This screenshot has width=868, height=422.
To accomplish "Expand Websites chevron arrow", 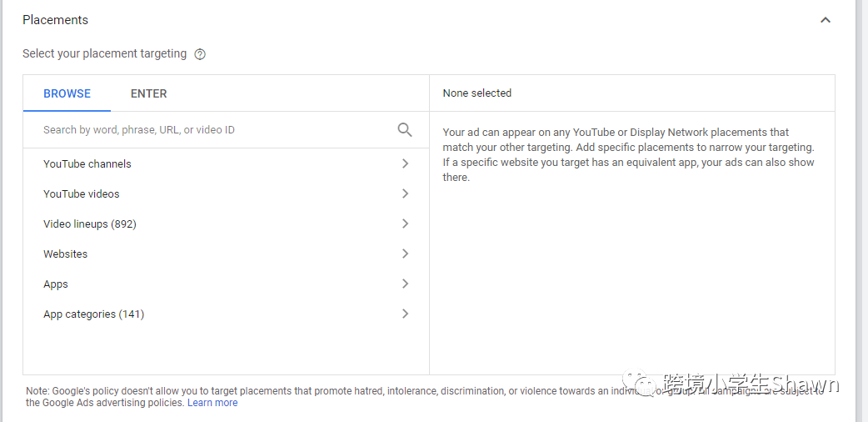I will click(405, 254).
